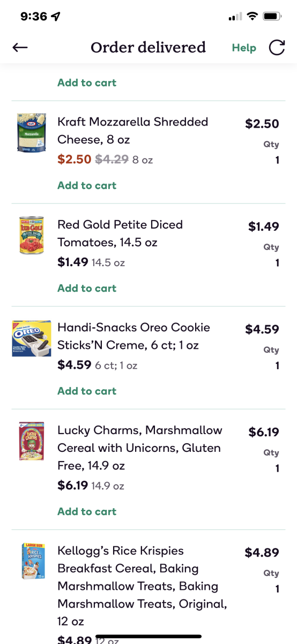This screenshot has height=644, width=297.
Task: Open Handi-Snacks Oreo Cookie Sticks'N Creme title
Action: (x=134, y=336)
